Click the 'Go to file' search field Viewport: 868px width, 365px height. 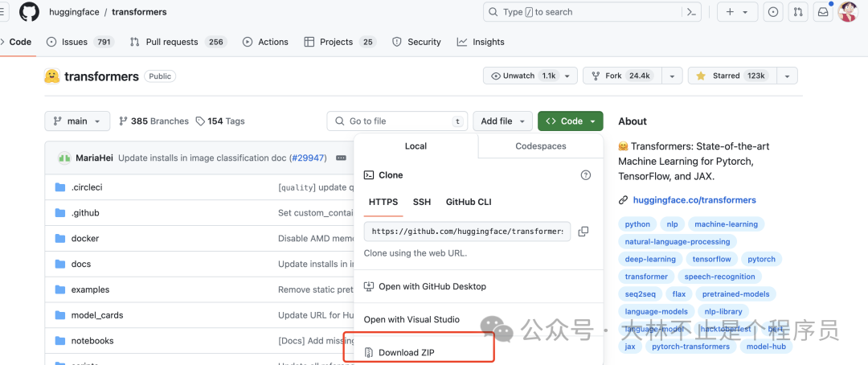(x=397, y=121)
